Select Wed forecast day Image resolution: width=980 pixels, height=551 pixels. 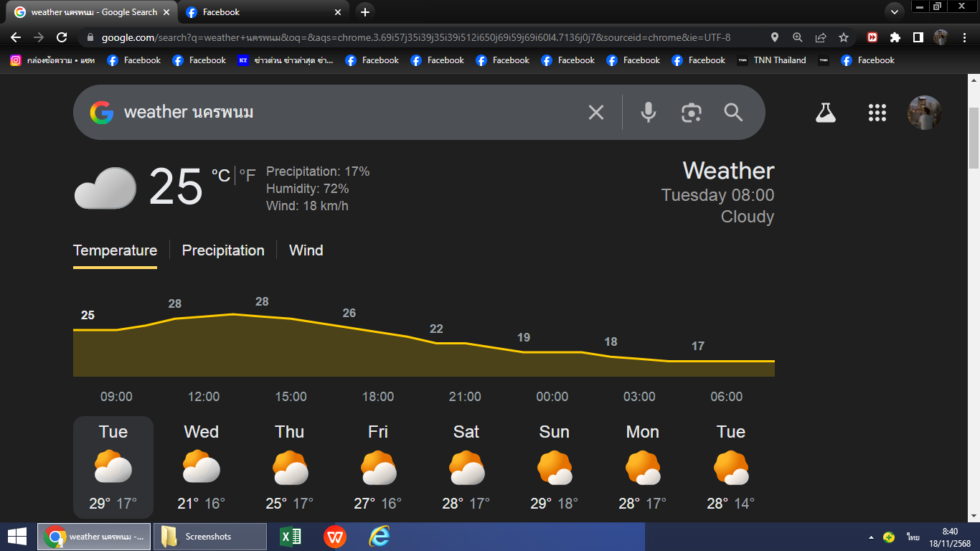[x=202, y=467]
